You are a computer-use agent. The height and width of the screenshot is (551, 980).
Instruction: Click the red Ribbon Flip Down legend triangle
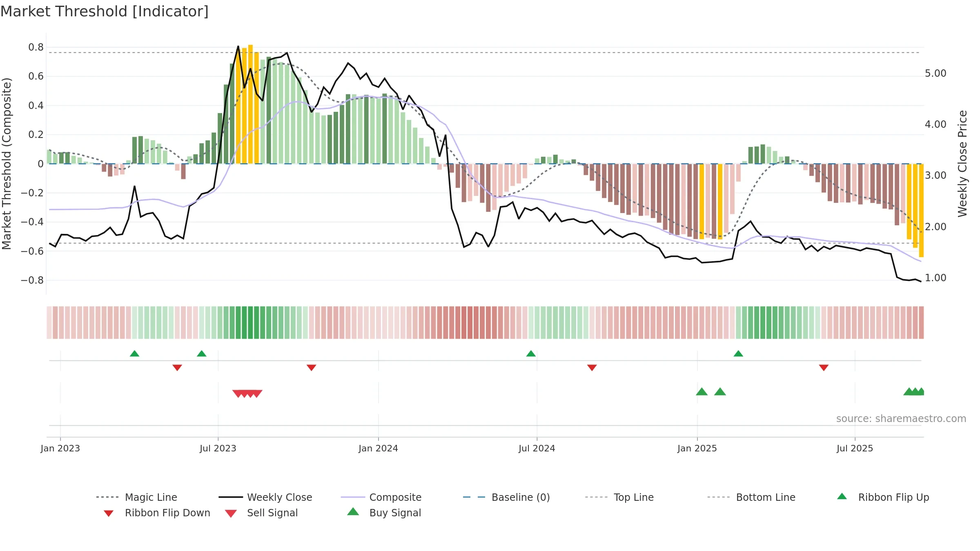tap(108, 513)
